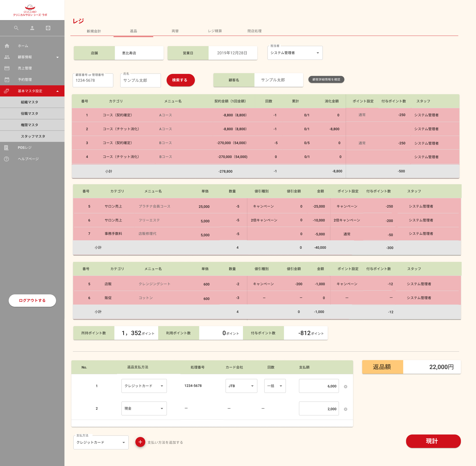
Task: Open the settings gear icon in sidebar
Action: point(48,28)
